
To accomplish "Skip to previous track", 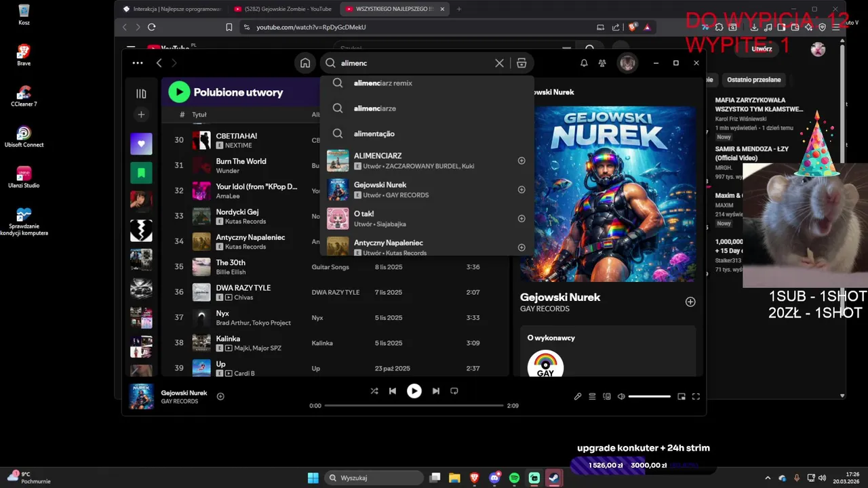I will [x=393, y=391].
